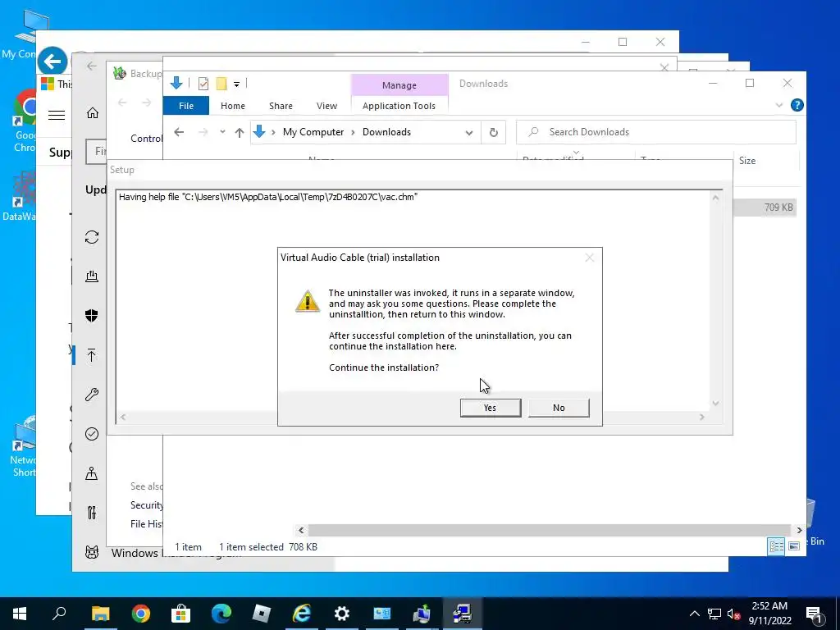This screenshot has width=840, height=630.
Task: Open Find my device in Settings sidebar
Action: (x=92, y=473)
